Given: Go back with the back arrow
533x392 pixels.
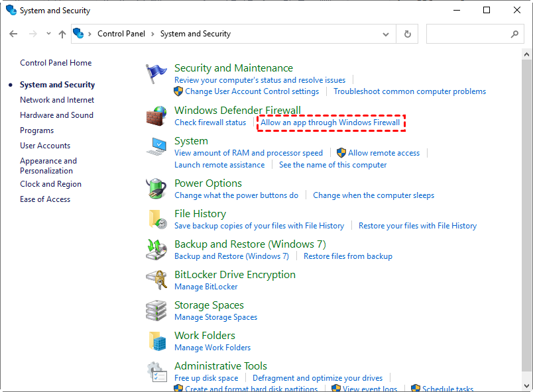Looking at the screenshot, I should (14, 34).
